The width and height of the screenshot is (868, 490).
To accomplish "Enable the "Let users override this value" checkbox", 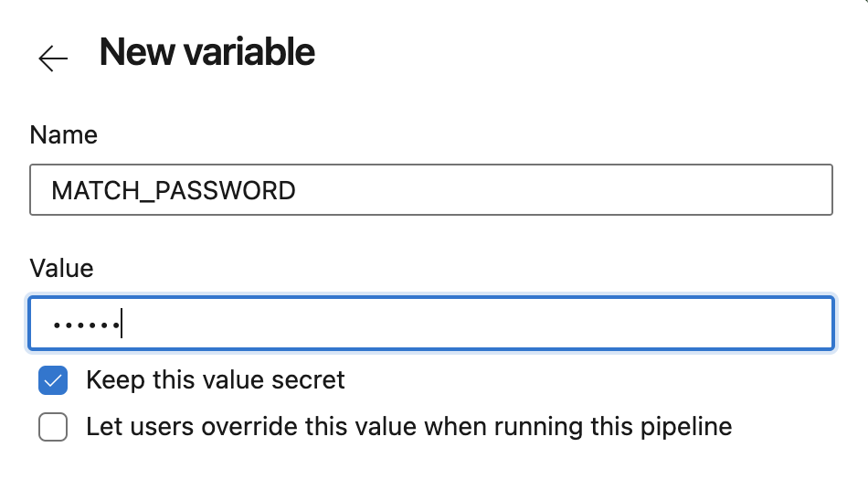I will pyautogui.click(x=53, y=427).
